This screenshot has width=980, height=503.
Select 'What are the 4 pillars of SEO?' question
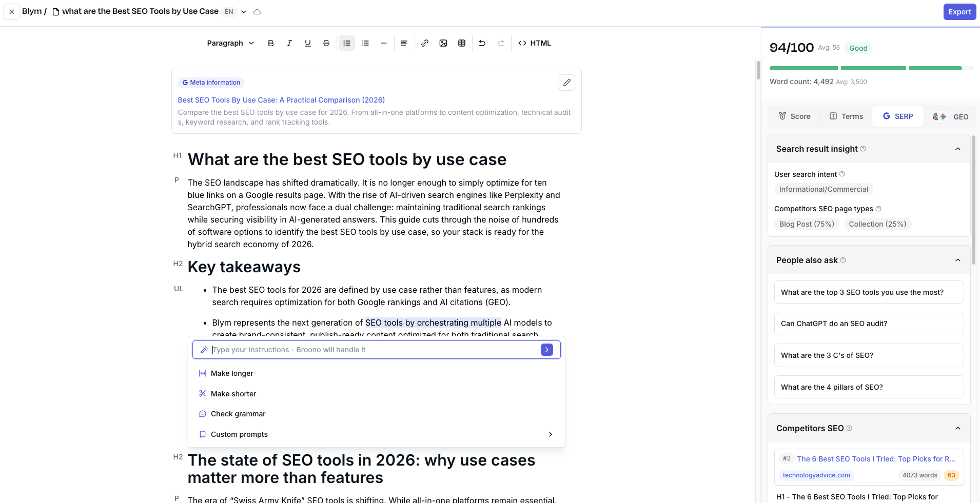coord(869,387)
